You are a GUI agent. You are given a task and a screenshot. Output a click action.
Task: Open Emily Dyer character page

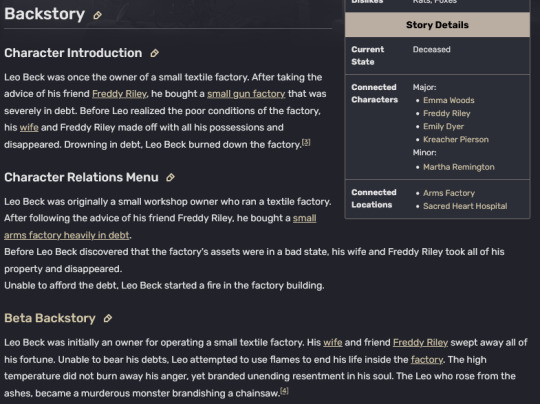click(x=443, y=126)
